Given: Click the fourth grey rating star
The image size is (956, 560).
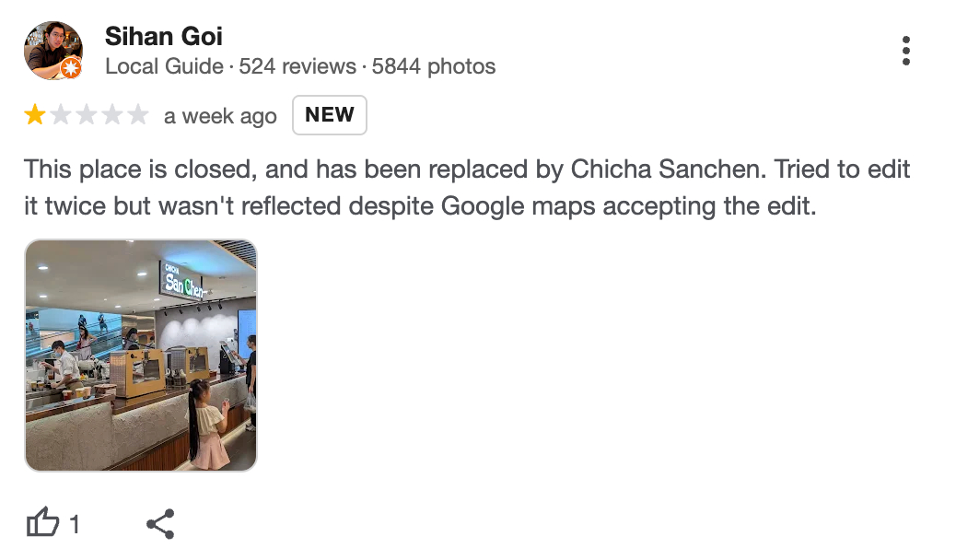Looking at the screenshot, I should [112, 115].
